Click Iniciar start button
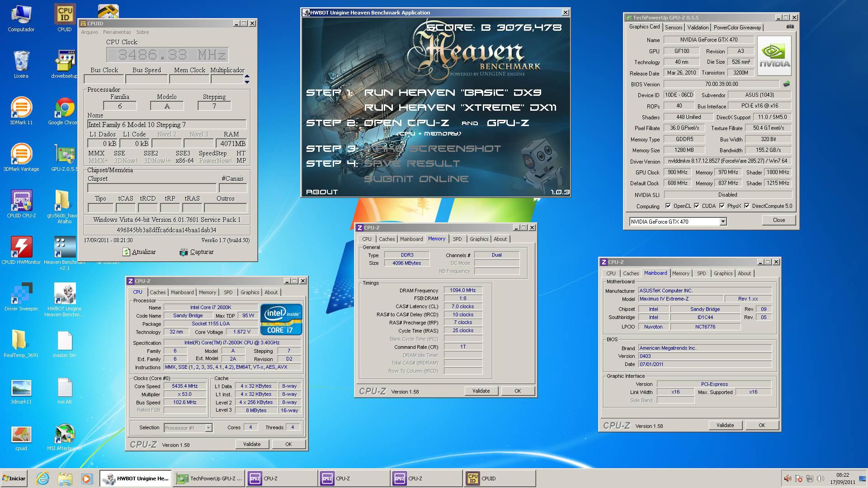 (14, 479)
